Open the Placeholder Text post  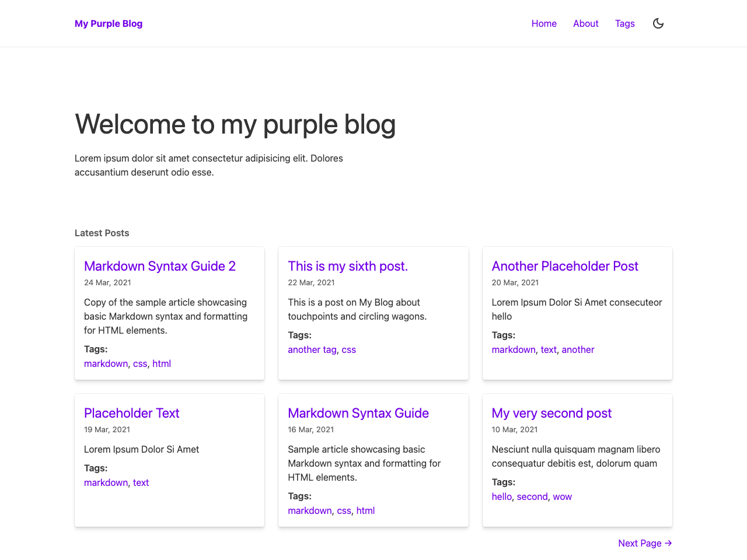pyautogui.click(x=131, y=413)
